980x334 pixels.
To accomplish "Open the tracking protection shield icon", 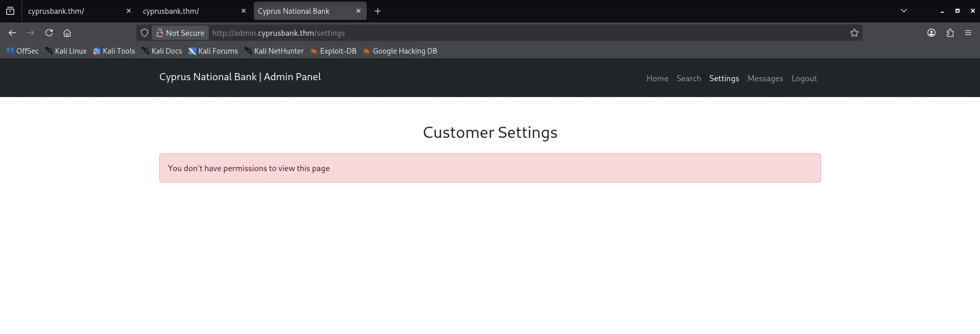I will click(145, 33).
